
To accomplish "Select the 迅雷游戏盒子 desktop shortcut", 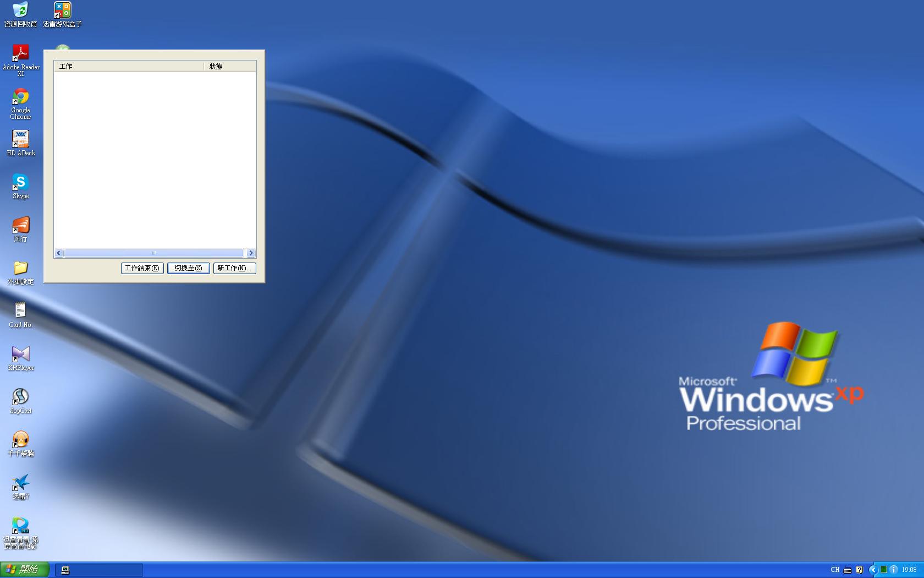I will tap(62, 10).
